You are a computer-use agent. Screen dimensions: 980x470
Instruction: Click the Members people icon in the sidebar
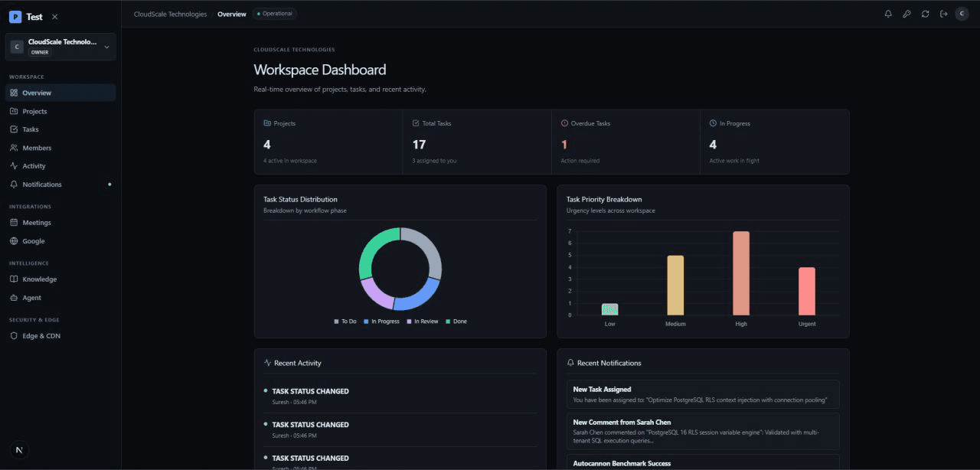click(15, 148)
